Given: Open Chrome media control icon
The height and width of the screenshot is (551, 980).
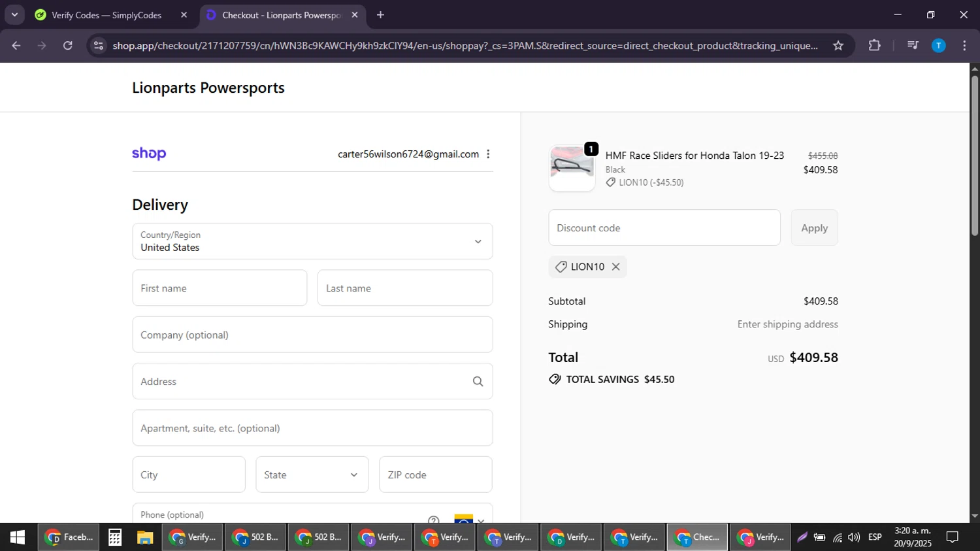Looking at the screenshot, I should tap(913, 46).
